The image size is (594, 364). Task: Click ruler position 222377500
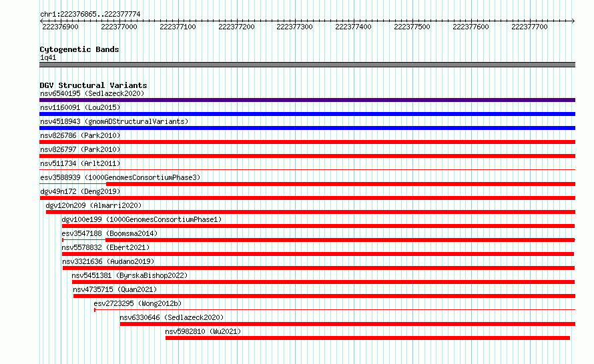[412, 27]
